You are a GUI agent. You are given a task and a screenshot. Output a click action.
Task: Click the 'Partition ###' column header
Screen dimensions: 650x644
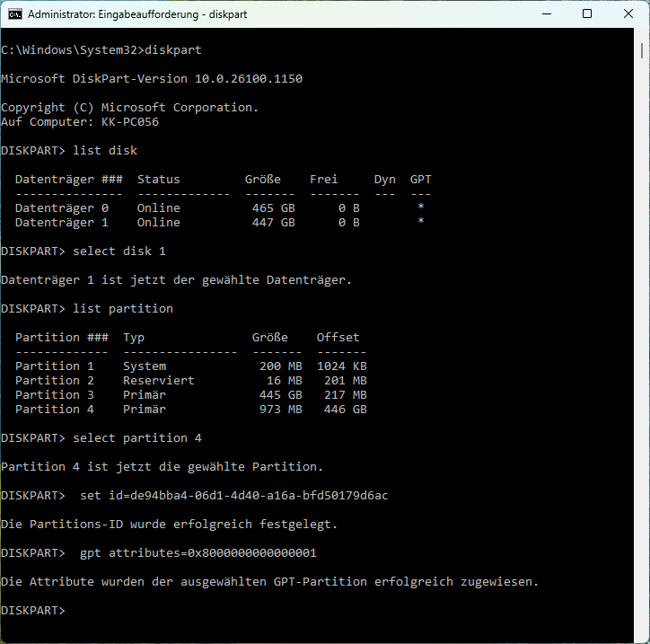[62, 338]
